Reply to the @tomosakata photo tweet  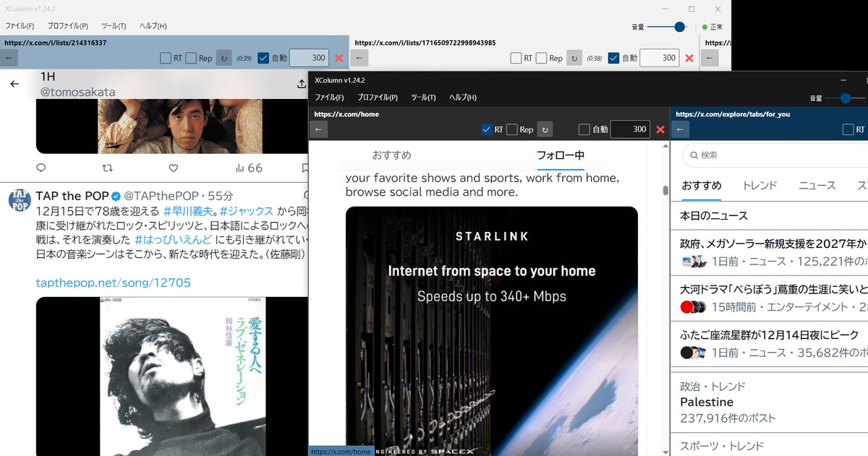point(41,168)
